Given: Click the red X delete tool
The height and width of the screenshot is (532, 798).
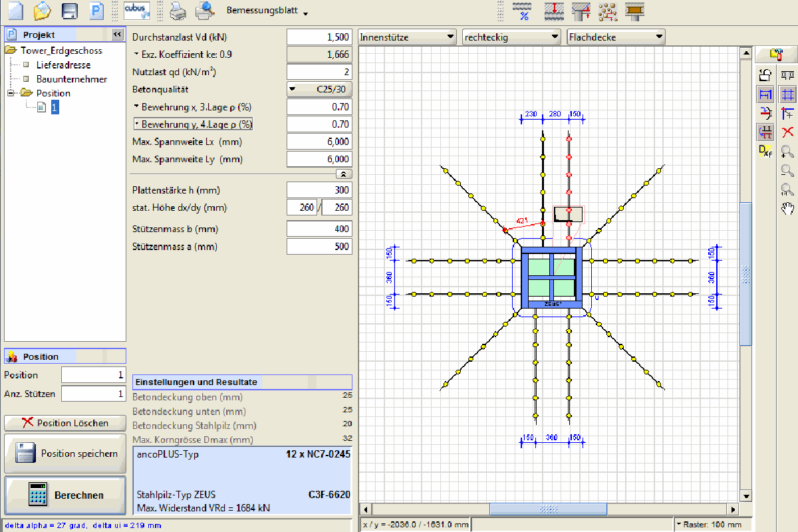Looking at the screenshot, I should click(788, 132).
